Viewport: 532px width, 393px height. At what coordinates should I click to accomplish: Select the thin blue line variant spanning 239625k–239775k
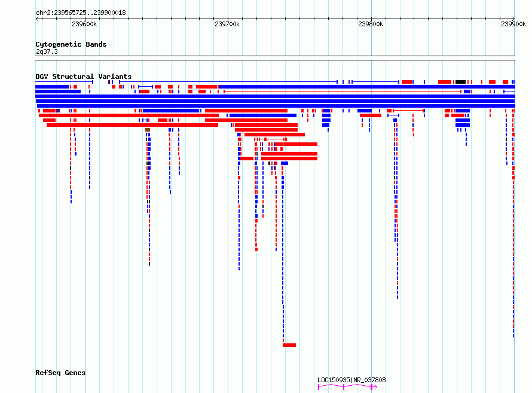[228, 82]
